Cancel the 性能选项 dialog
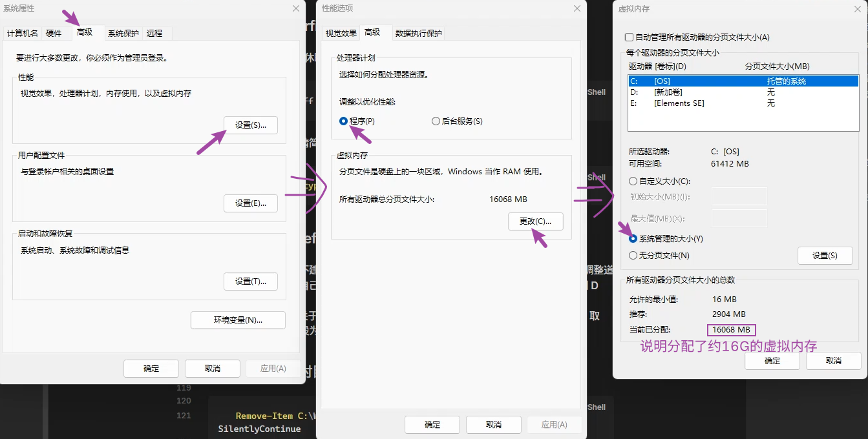 [x=494, y=425]
